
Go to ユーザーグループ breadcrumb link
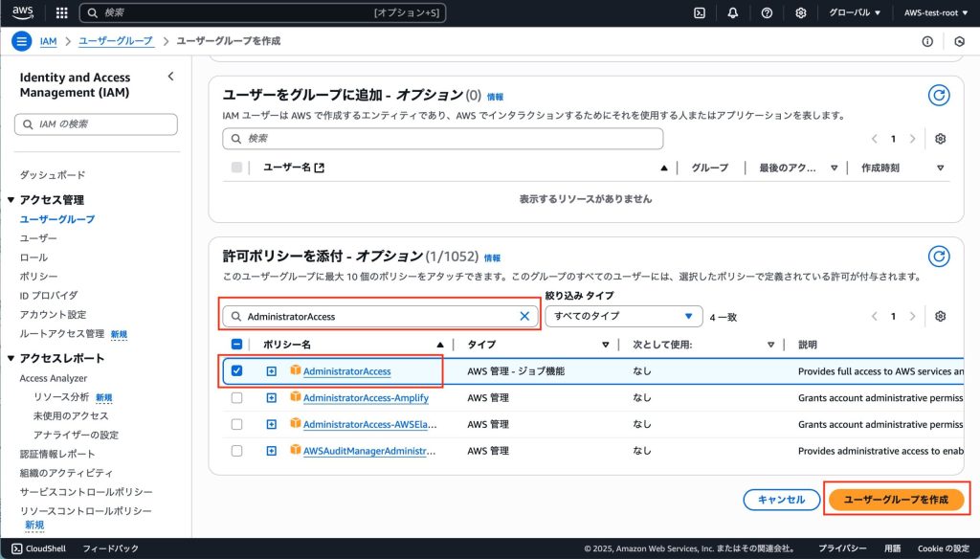pos(116,41)
